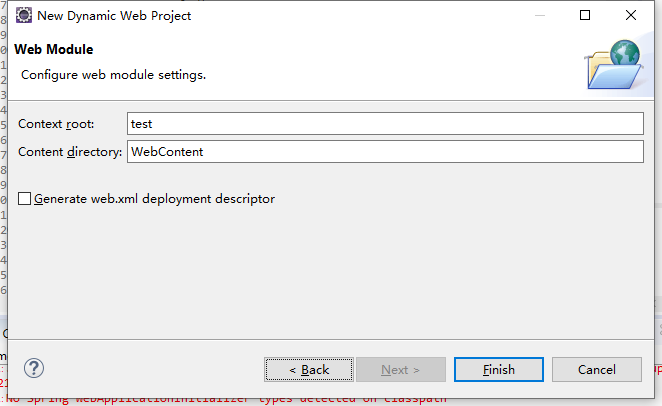Click the folder with globe wizard image
Screen dimensions: 662x406
click(614, 65)
